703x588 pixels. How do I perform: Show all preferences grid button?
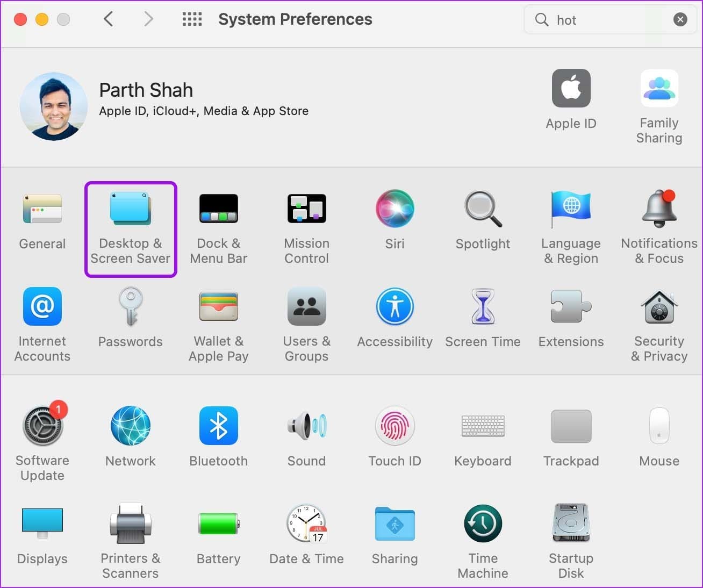[192, 19]
